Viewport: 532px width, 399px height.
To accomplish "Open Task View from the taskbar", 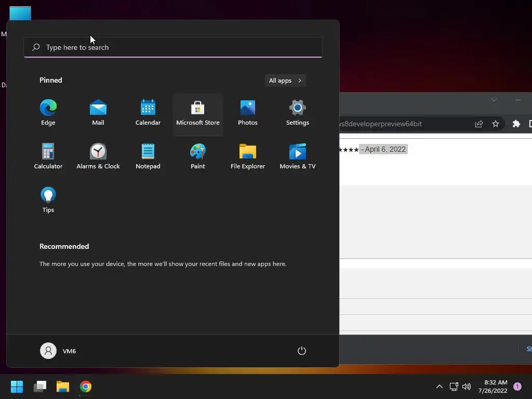I will (x=40, y=387).
